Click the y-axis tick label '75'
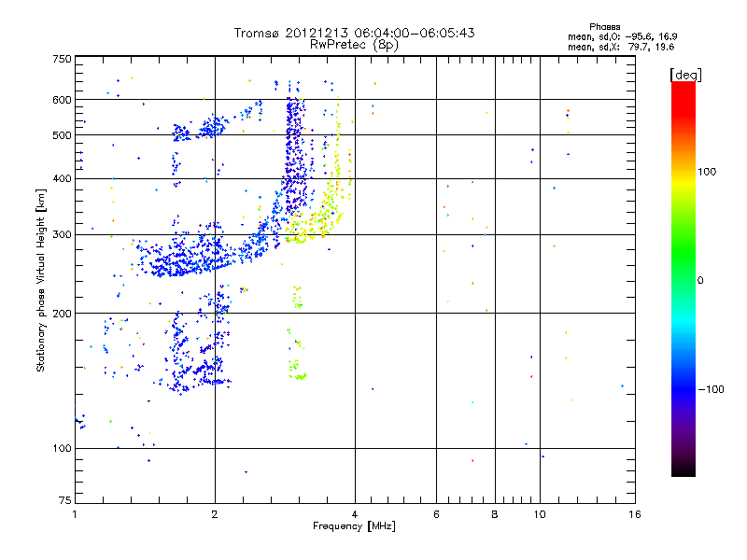Image resolution: width=747 pixels, height=560 pixels. 65,500
